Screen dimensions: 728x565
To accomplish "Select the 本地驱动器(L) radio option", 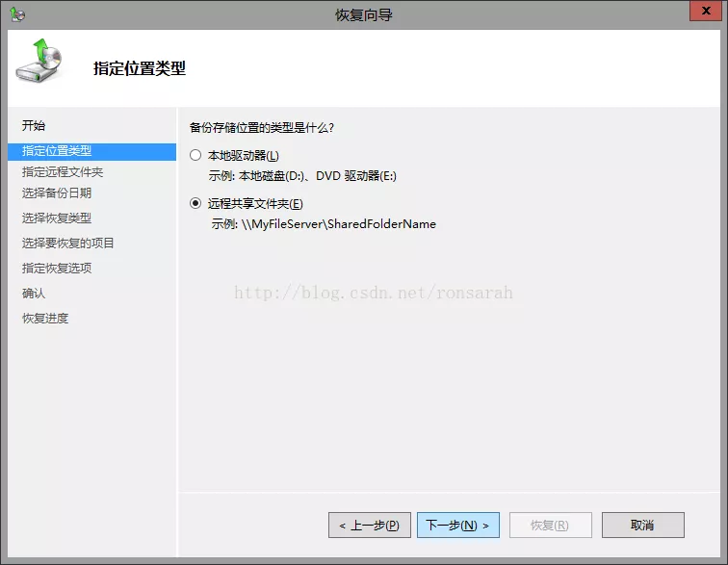I will (196, 155).
